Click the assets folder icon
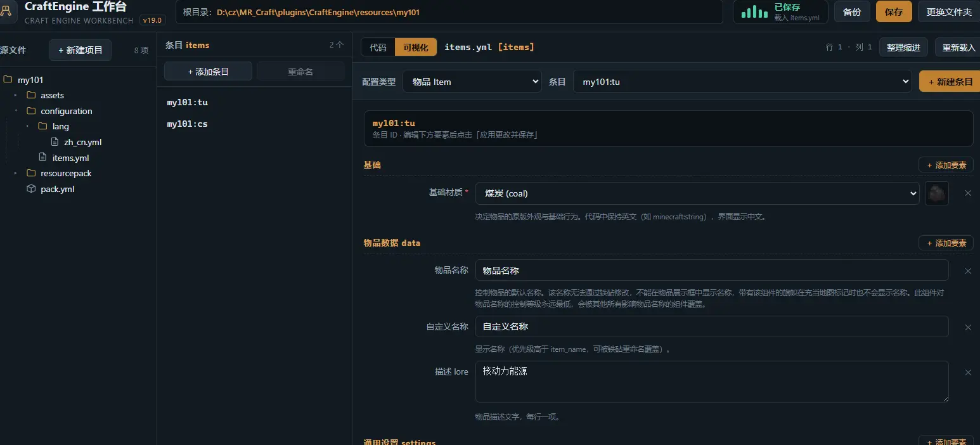The width and height of the screenshot is (980, 445). (31, 95)
